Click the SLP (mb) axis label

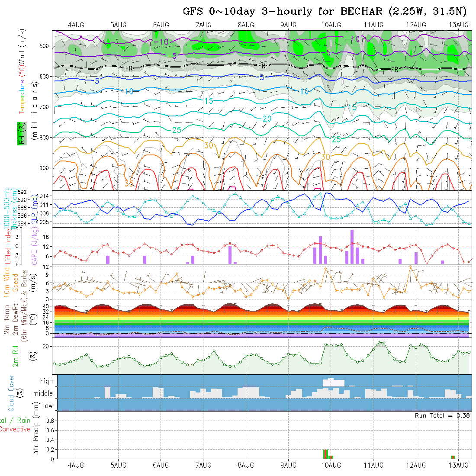[x=34, y=209]
